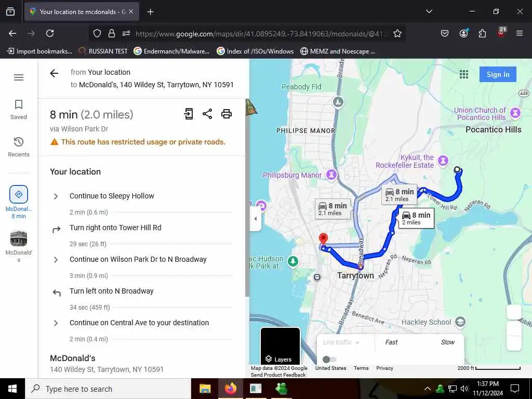Expand Continue on Central Ave step
532x399 pixels.
point(56,323)
